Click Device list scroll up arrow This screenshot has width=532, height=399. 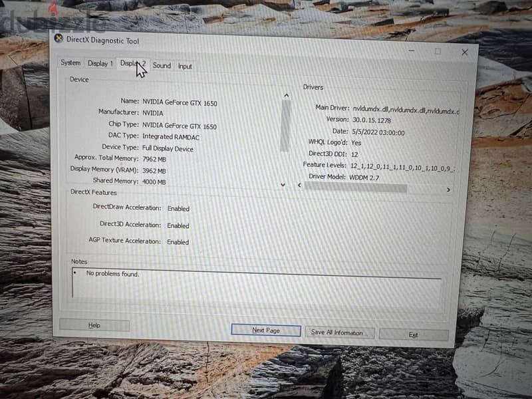tap(287, 96)
